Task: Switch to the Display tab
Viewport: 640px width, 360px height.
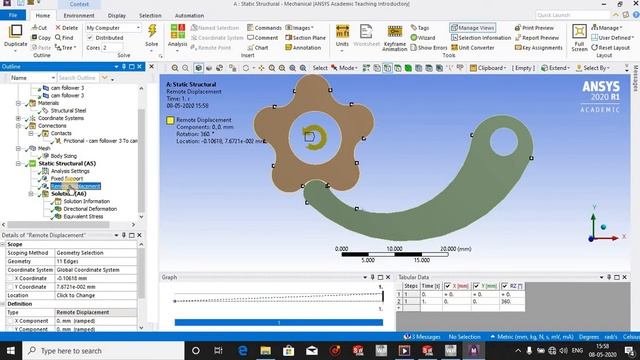Action: 117,16
